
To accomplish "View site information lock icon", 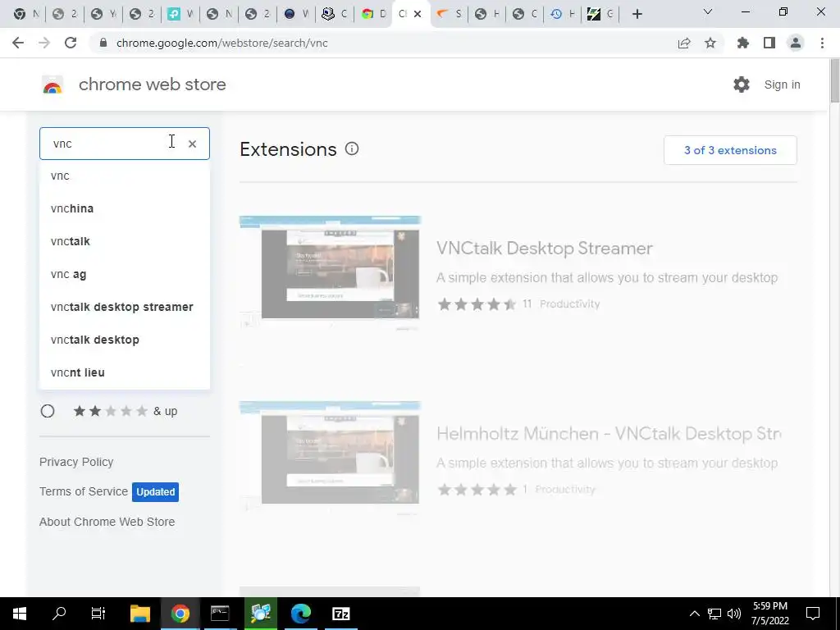I will [x=103, y=43].
